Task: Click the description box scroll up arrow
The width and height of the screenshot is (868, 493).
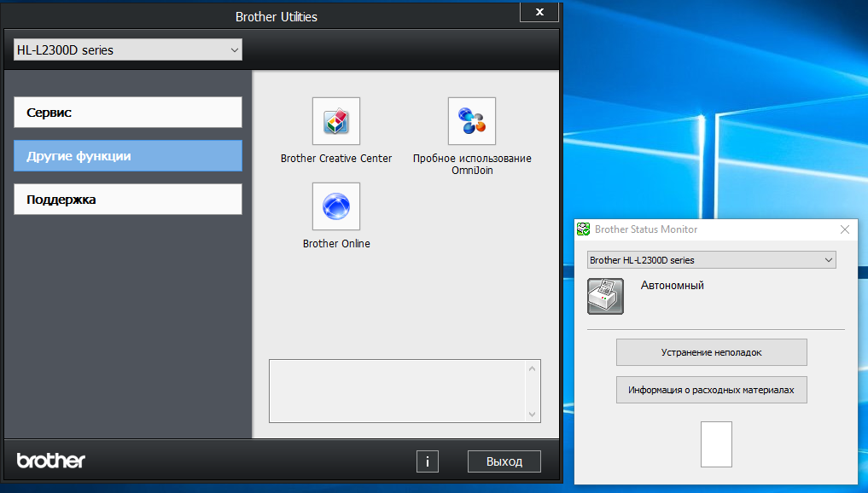Action: (532, 368)
